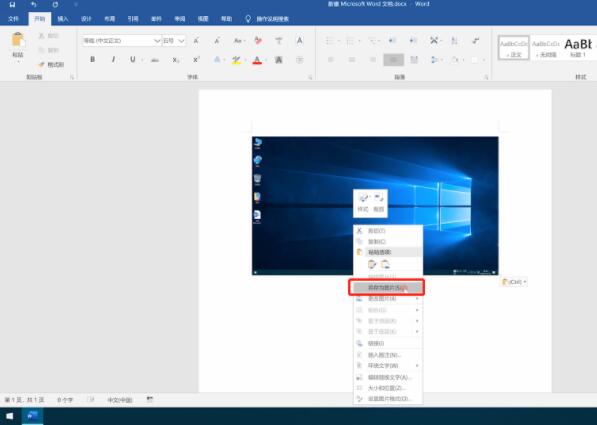
Task: Click the Sort icon in paragraph group
Action: coord(454,40)
